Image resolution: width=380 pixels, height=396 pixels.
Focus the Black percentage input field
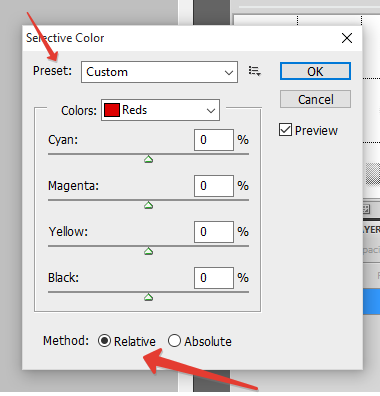(214, 278)
